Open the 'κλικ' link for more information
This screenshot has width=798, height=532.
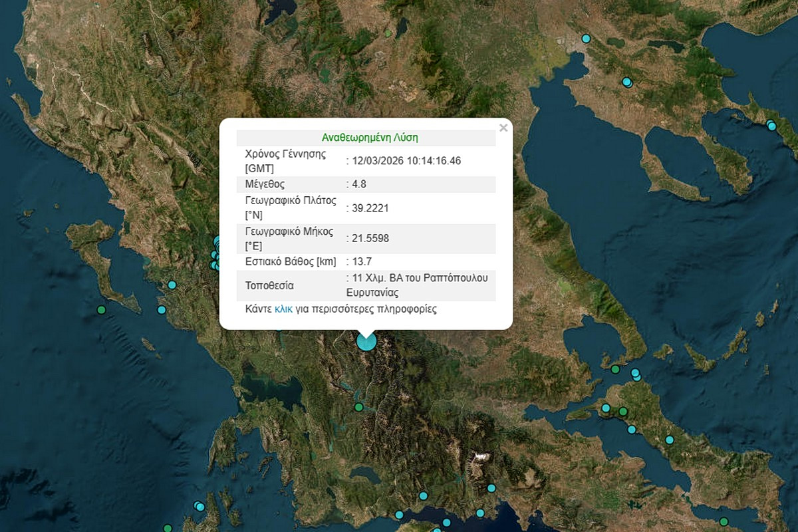click(x=283, y=309)
